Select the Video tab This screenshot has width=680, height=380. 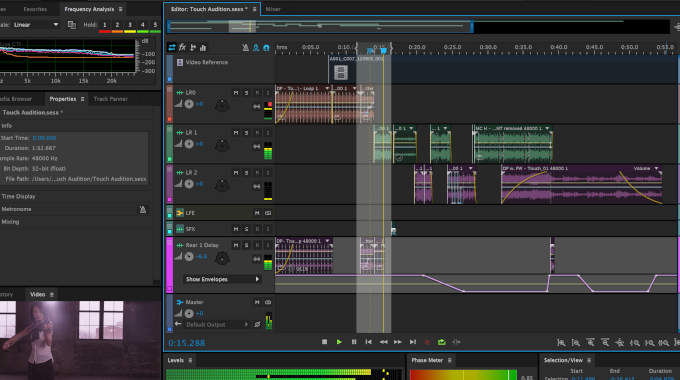[x=37, y=295]
